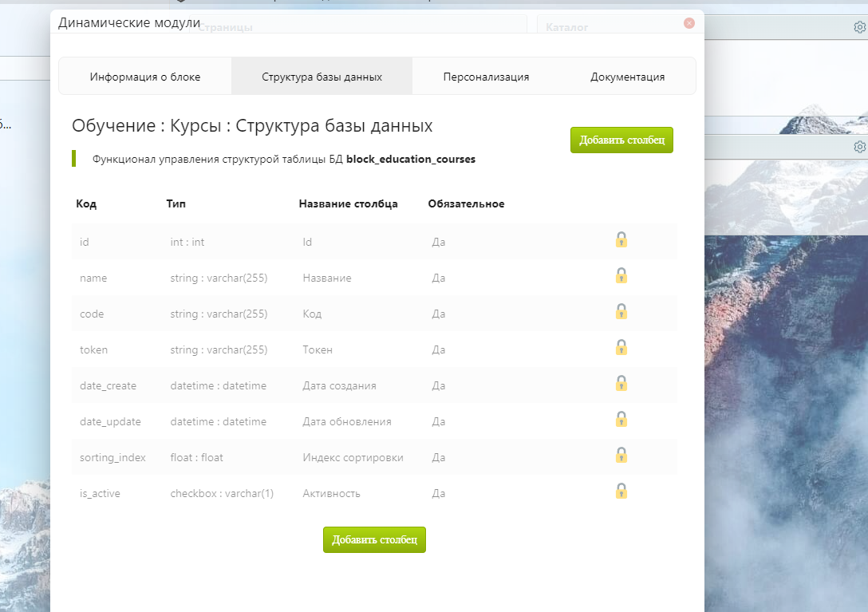Click the Код column header
868x612 pixels.
(86, 203)
